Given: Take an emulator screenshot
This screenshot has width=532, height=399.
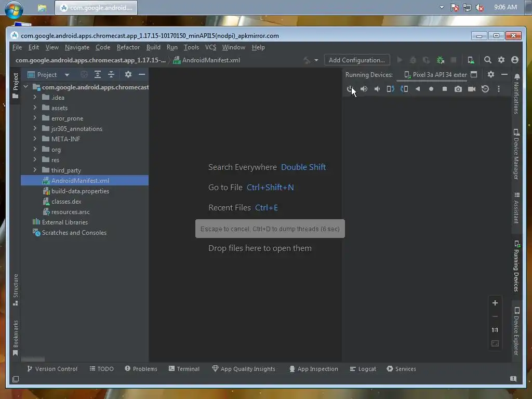Looking at the screenshot, I should (x=458, y=89).
